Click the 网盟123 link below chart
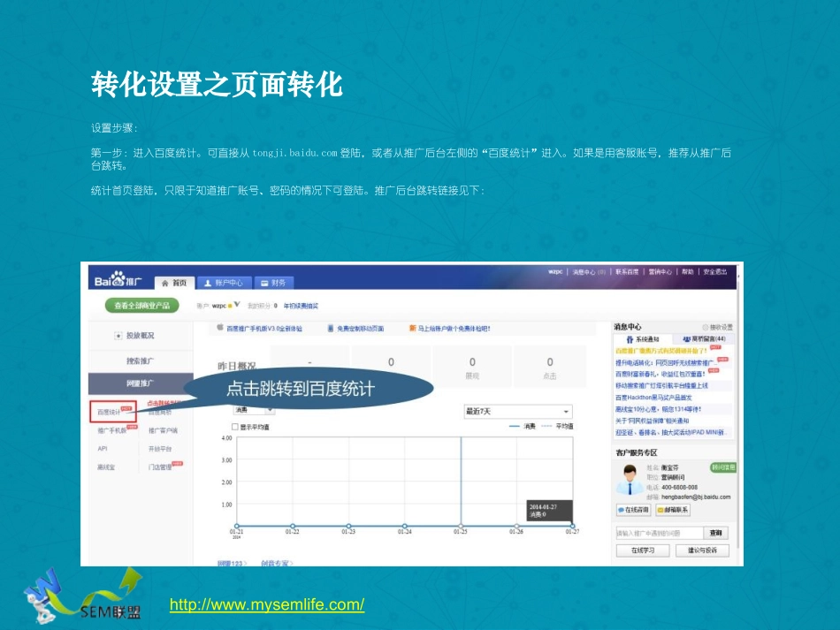 [233, 563]
